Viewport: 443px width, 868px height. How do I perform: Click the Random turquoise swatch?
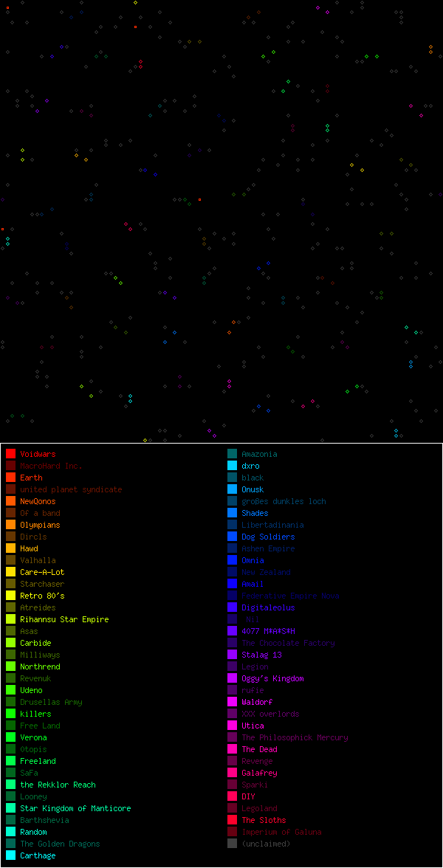coord(10,832)
